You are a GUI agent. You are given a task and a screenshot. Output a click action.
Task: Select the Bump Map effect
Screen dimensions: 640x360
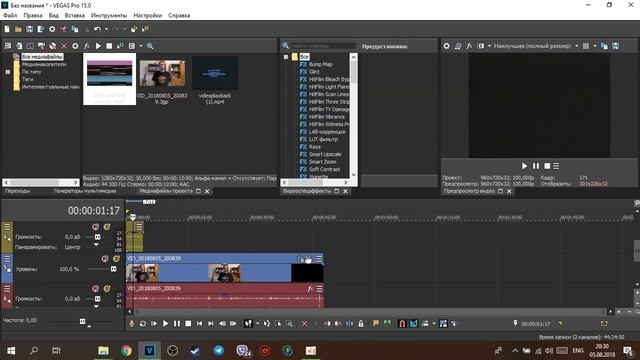(x=320, y=64)
